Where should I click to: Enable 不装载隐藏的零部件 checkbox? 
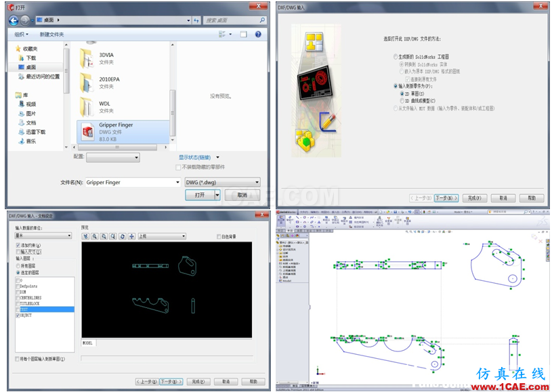tap(178, 167)
